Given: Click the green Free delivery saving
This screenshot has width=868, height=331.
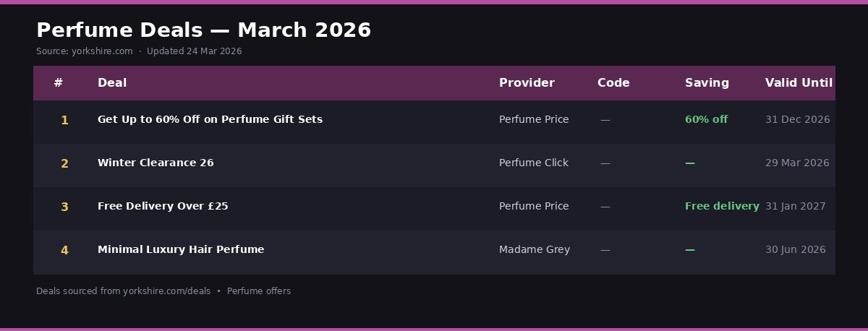Looking at the screenshot, I should [x=722, y=206].
